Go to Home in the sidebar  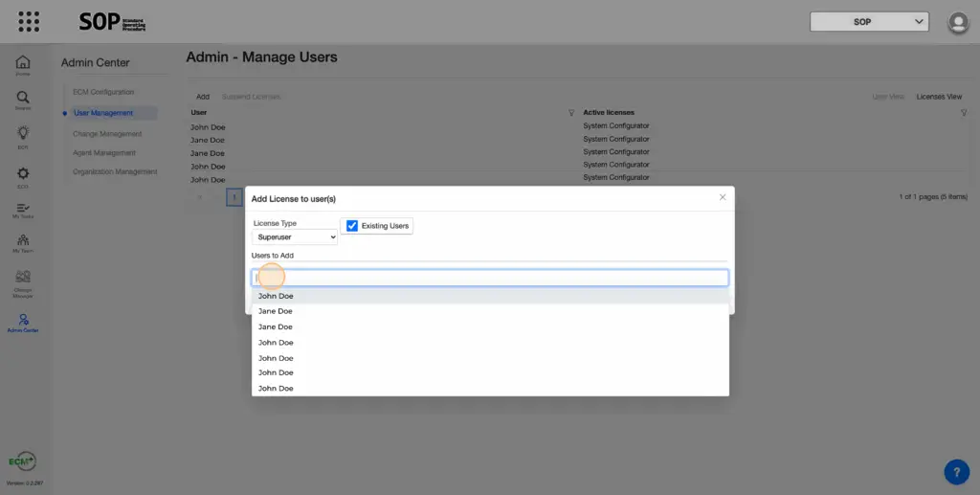23,64
